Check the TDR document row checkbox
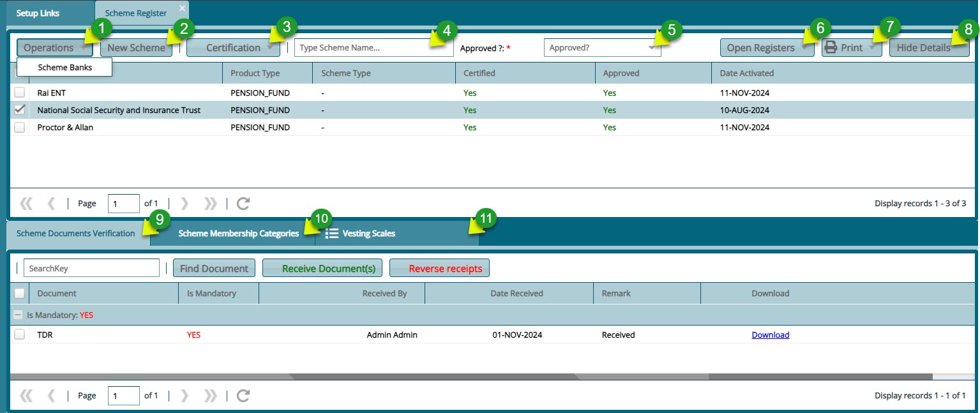The width and height of the screenshot is (980, 413). 20,334
